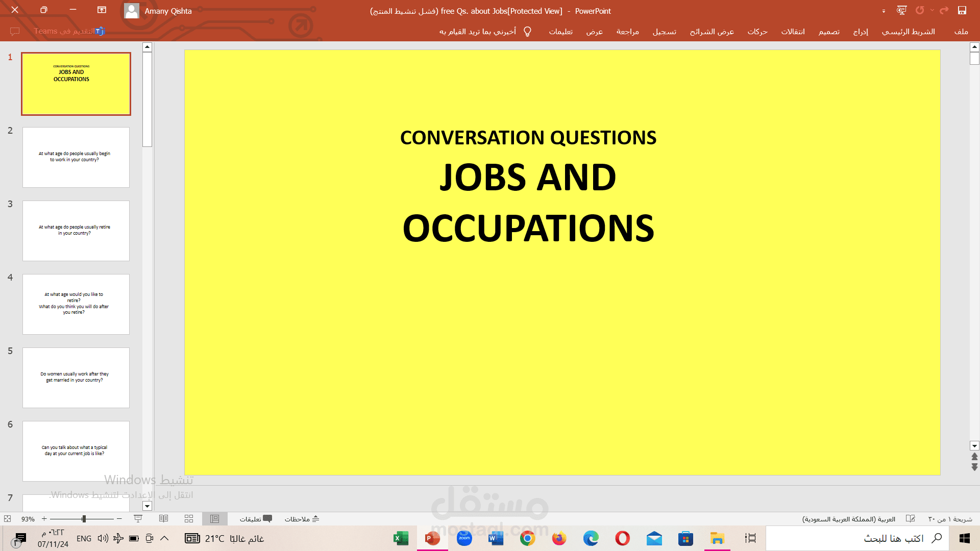This screenshot has width=980, height=551.
Task: Click the Save icon in quick access toolbar
Action: click(x=962, y=10)
